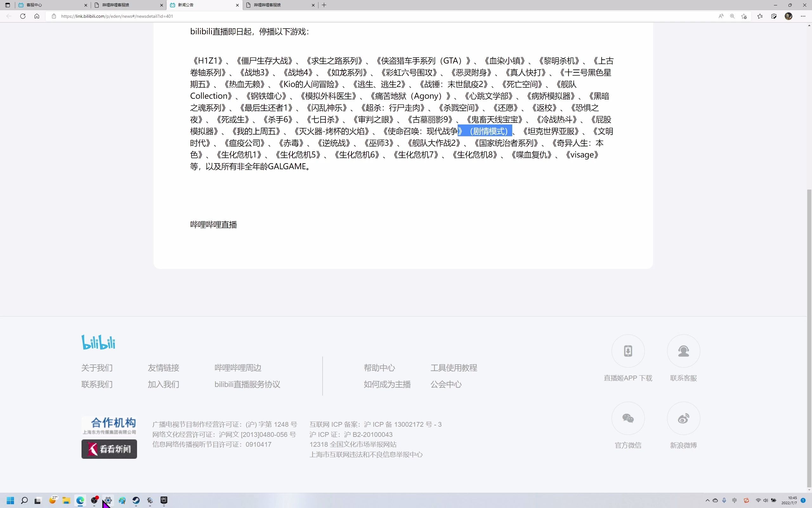Open the 友情链接 footer link
The height and width of the screenshot is (508, 812).
(163, 368)
